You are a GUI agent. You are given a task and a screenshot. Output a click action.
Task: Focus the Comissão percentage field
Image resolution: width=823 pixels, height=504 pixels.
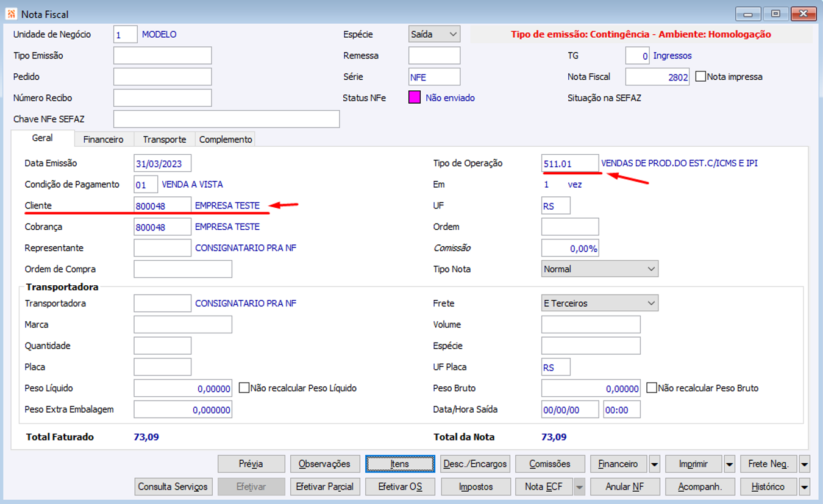pos(570,248)
